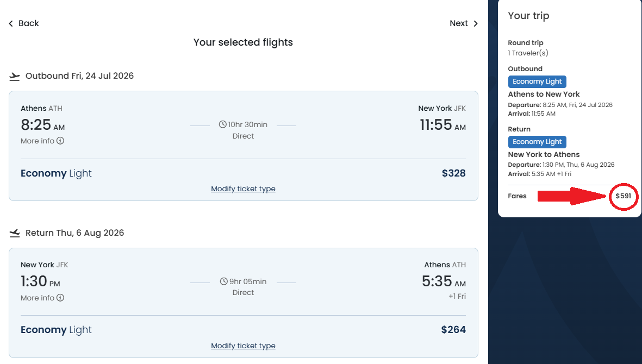Click the return $264 fare price
Screen dimensions: 642x364
coord(453,330)
